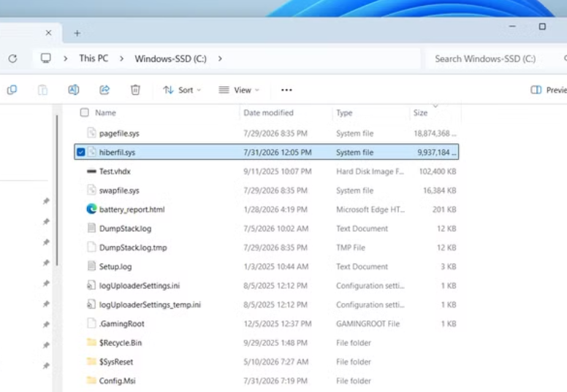This screenshot has width=567, height=392.
Task: Select the .GamingRoot file name
Action: [x=121, y=323]
